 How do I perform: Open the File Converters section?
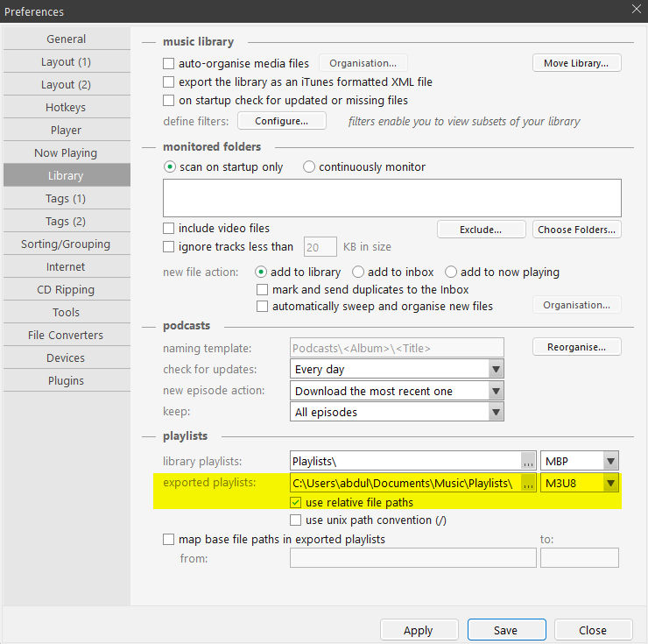tap(66, 335)
